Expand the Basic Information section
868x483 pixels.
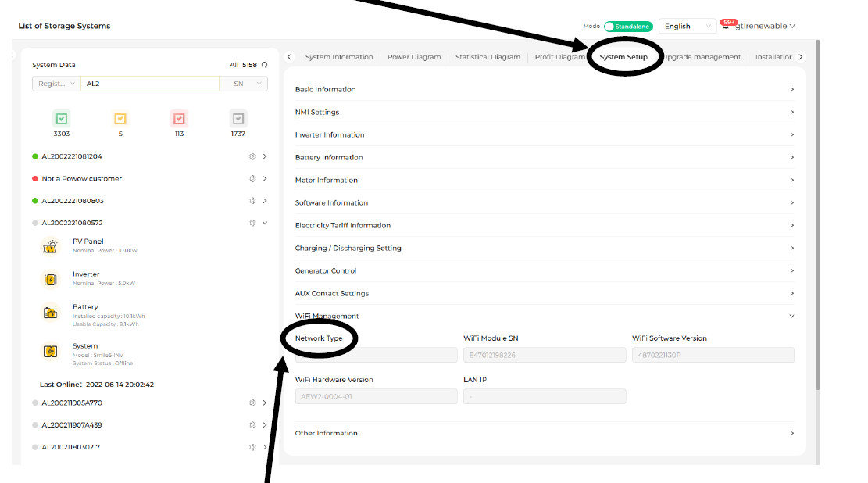544,90
